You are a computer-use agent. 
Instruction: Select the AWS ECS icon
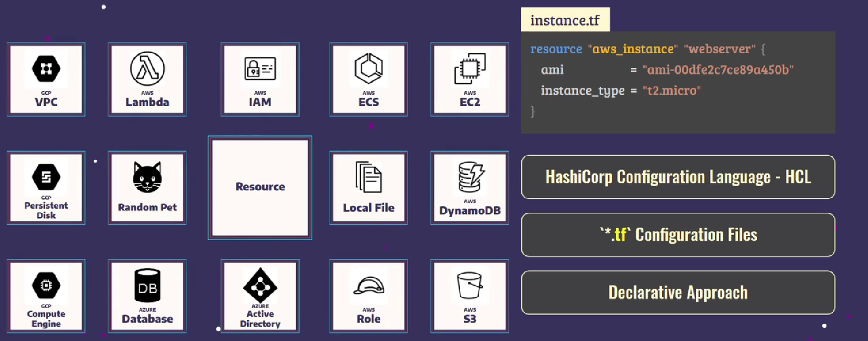(368, 69)
